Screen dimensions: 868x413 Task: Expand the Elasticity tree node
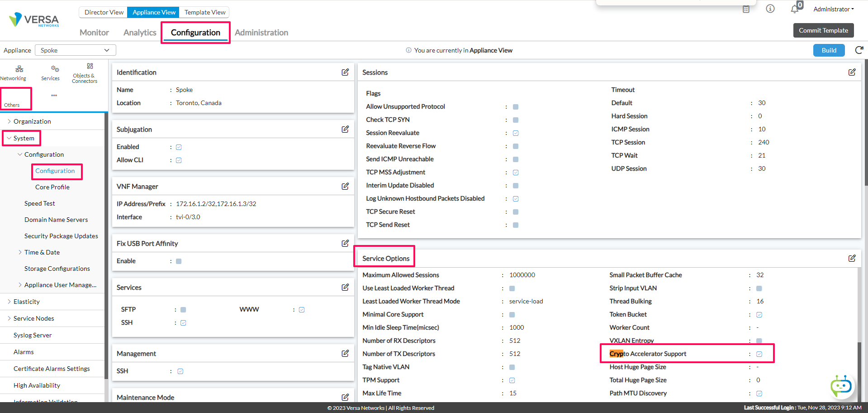9,302
